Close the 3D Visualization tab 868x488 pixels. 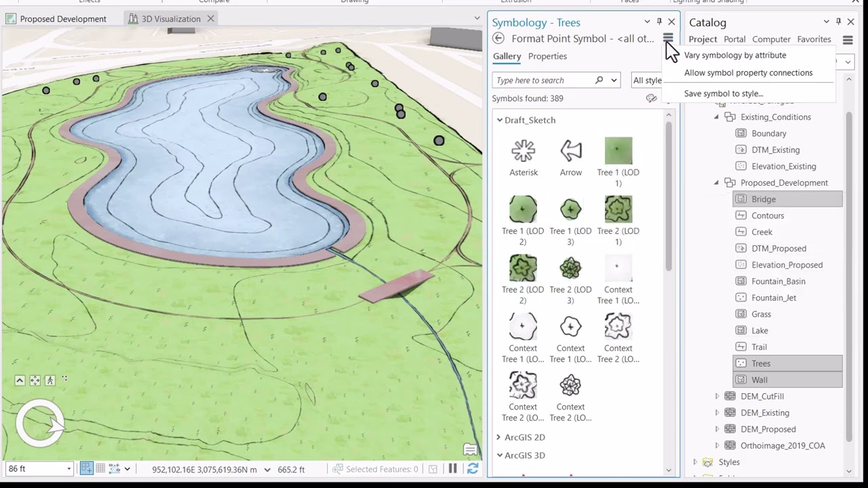[x=210, y=19]
